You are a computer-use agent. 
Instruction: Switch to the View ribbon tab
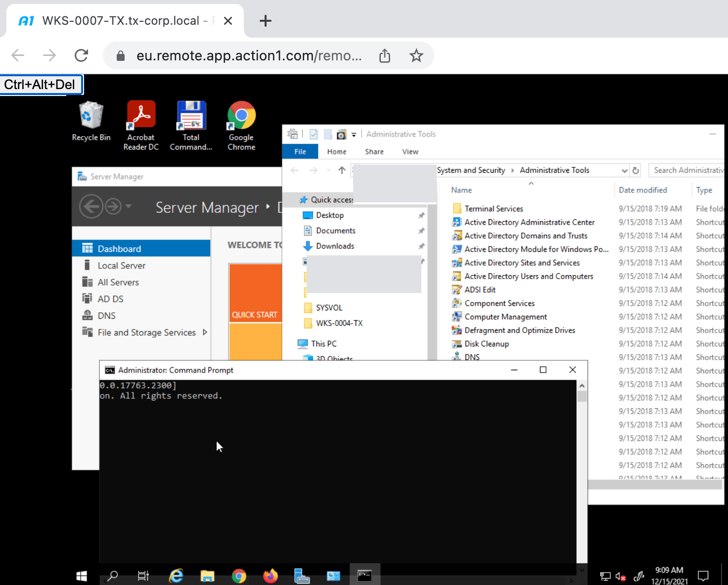tap(410, 151)
